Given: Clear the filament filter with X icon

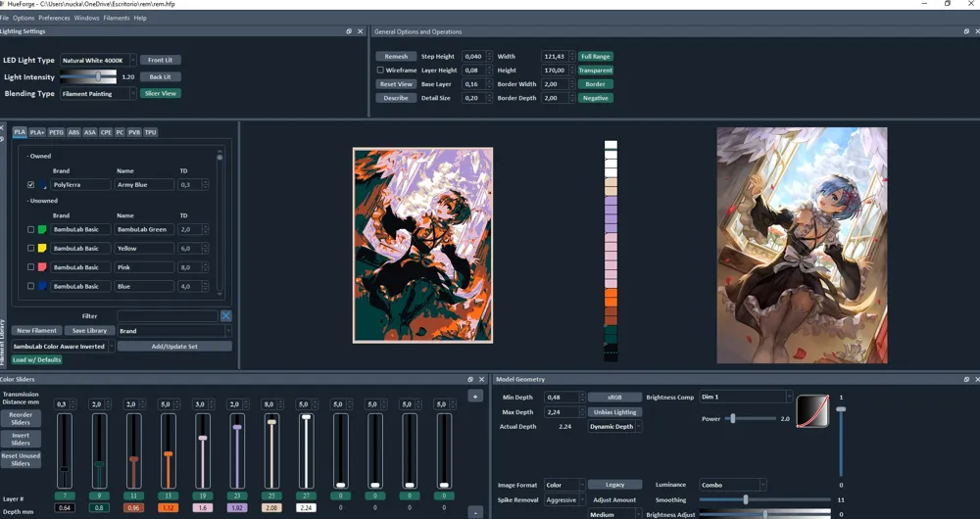Looking at the screenshot, I should (225, 316).
